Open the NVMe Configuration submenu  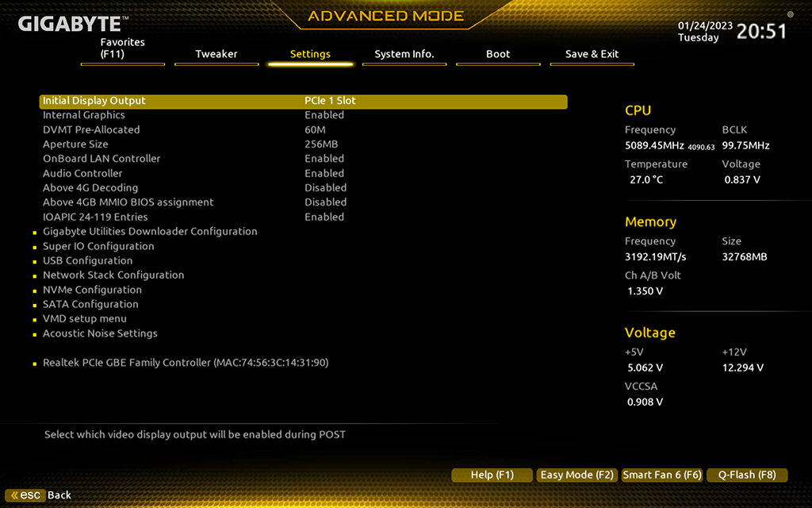pos(92,290)
